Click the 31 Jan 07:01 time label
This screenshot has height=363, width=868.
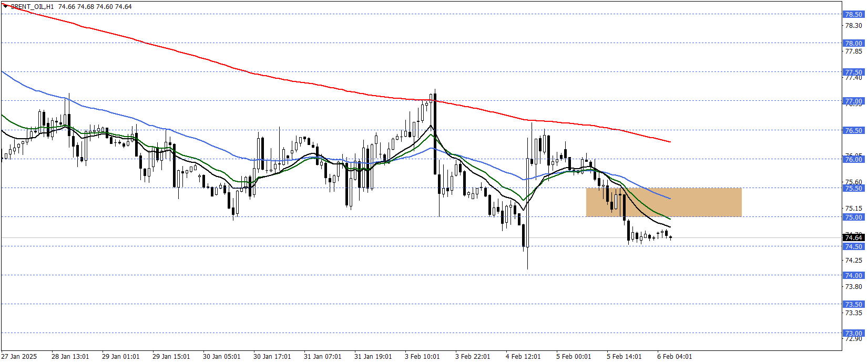coord(323,356)
